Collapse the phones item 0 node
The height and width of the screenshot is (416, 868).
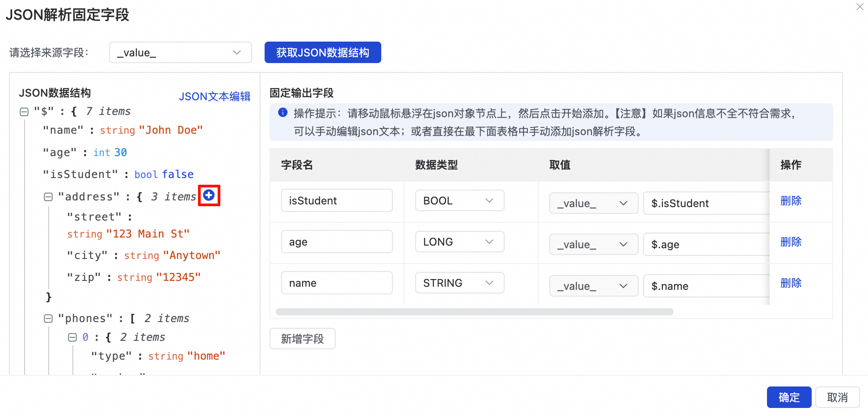(x=72, y=337)
